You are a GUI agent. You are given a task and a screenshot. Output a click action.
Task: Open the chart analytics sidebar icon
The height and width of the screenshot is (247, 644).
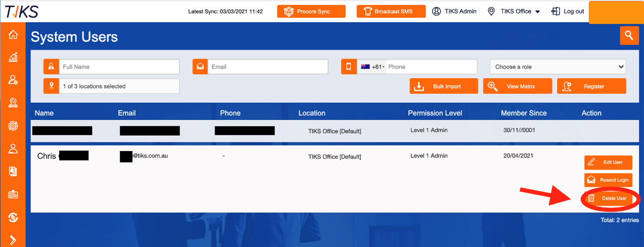point(13,57)
